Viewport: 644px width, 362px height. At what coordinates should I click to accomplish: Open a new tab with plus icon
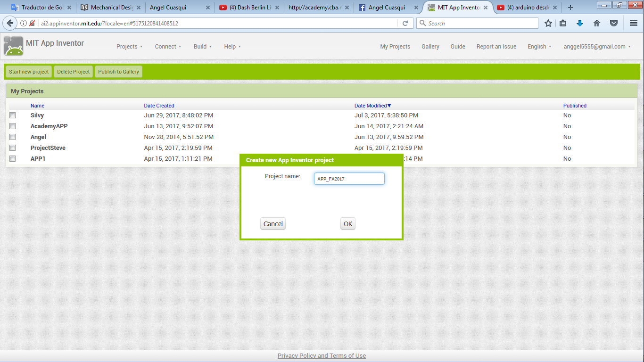[570, 8]
